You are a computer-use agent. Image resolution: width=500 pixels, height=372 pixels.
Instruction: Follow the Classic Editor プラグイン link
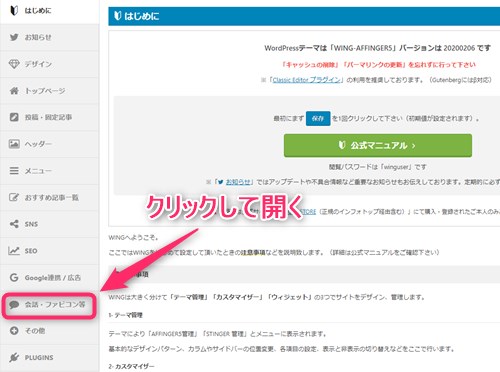click(x=307, y=80)
